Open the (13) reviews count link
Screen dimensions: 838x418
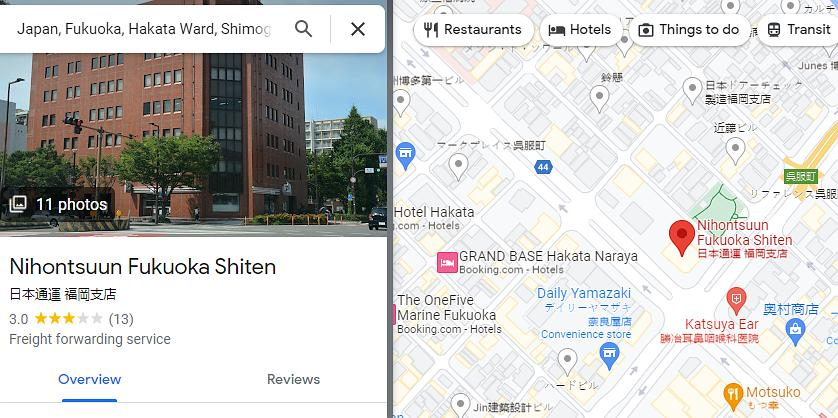121,319
